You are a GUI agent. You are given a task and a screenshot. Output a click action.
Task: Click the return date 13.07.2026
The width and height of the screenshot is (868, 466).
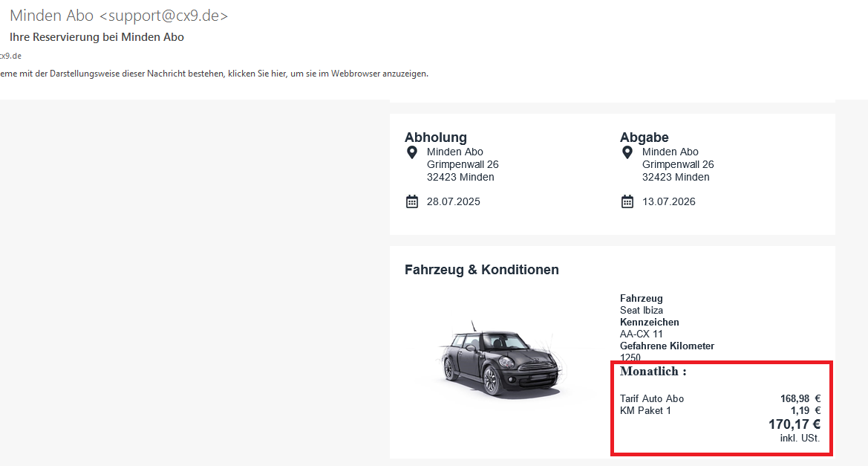(668, 201)
